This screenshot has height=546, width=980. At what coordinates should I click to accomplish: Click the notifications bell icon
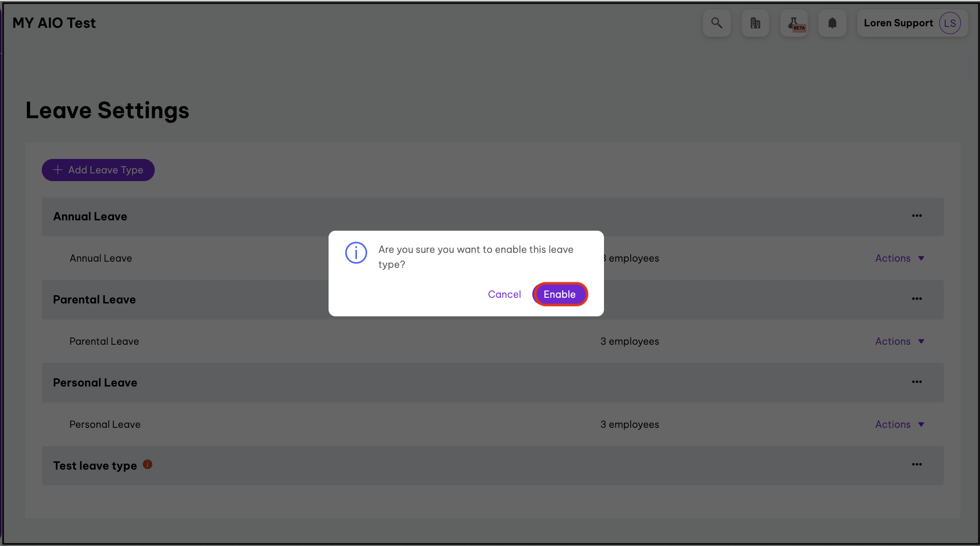tap(832, 23)
